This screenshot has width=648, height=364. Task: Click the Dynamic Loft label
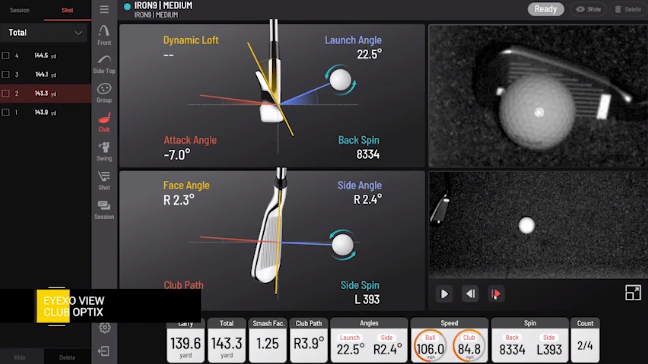191,40
